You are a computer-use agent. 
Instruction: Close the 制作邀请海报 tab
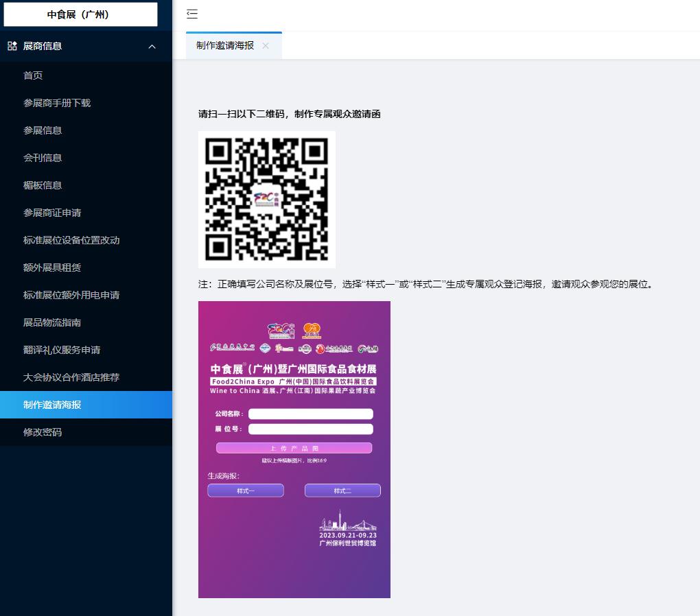coord(266,46)
